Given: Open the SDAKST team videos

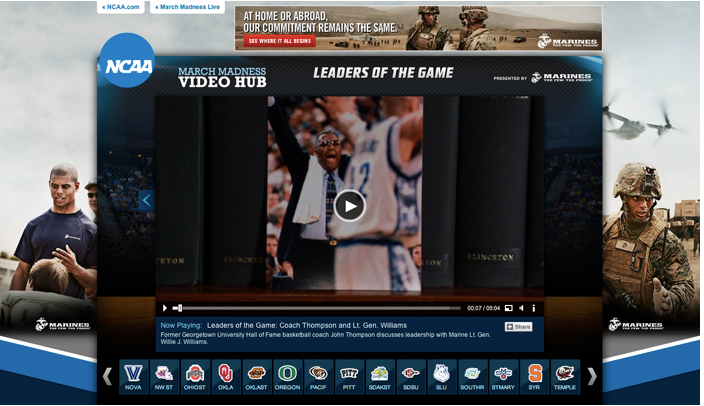Looking at the screenshot, I should (380, 377).
